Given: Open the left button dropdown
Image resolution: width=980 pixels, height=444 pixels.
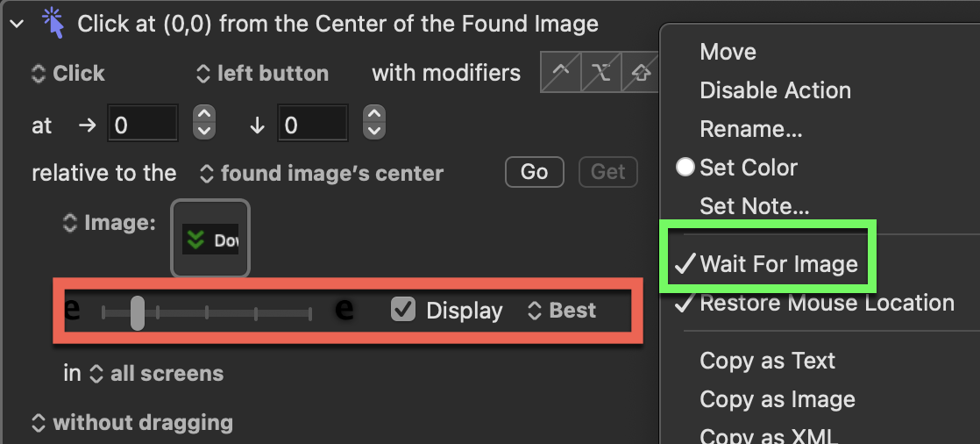Looking at the screenshot, I should [x=262, y=73].
